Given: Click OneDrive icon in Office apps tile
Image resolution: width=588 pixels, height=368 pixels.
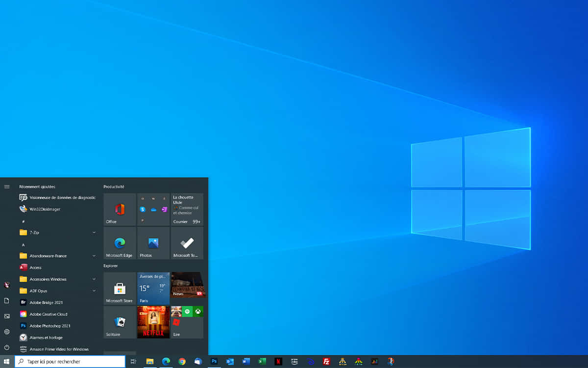Looking at the screenshot, I should [x=153, y=209].
